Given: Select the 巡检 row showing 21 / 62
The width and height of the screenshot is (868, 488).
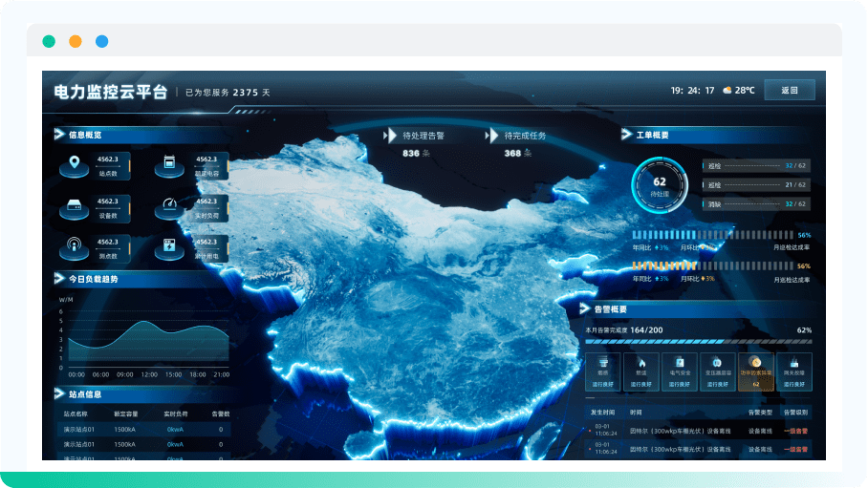Looking at the screenshot, I should click(756, 185).
